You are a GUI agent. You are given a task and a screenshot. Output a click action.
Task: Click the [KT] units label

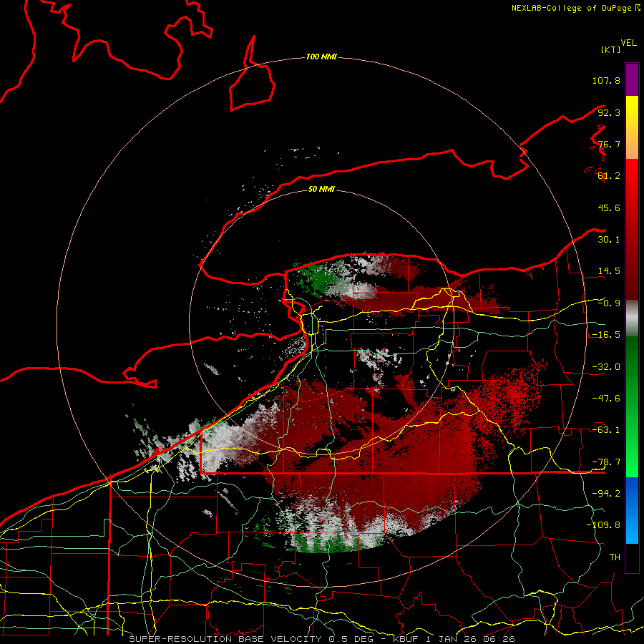coord(611,49)
